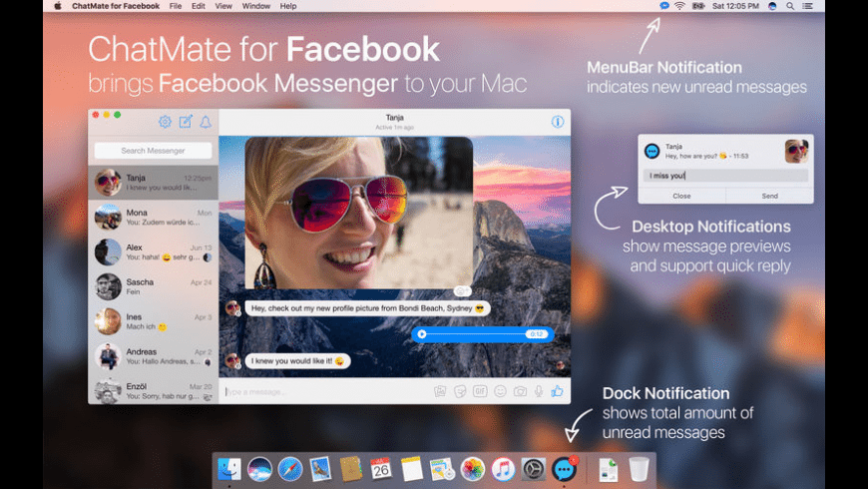Play the voice message clip
Screen dimensions: 868x489
point(422,334)
